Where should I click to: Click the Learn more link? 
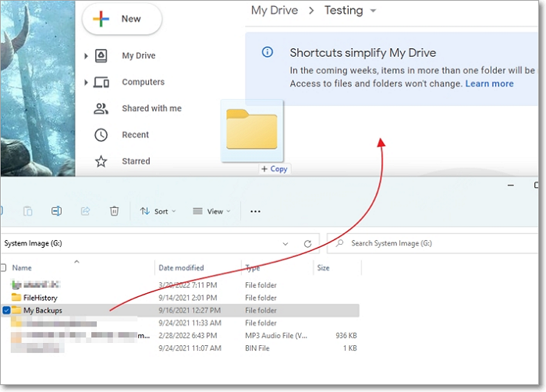point(489,84)
